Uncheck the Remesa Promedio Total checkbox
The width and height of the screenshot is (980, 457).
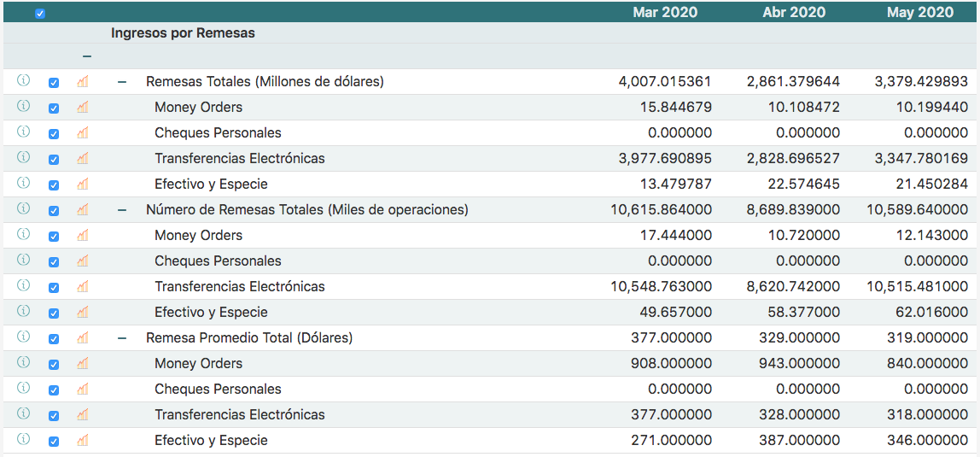[54, 338]
